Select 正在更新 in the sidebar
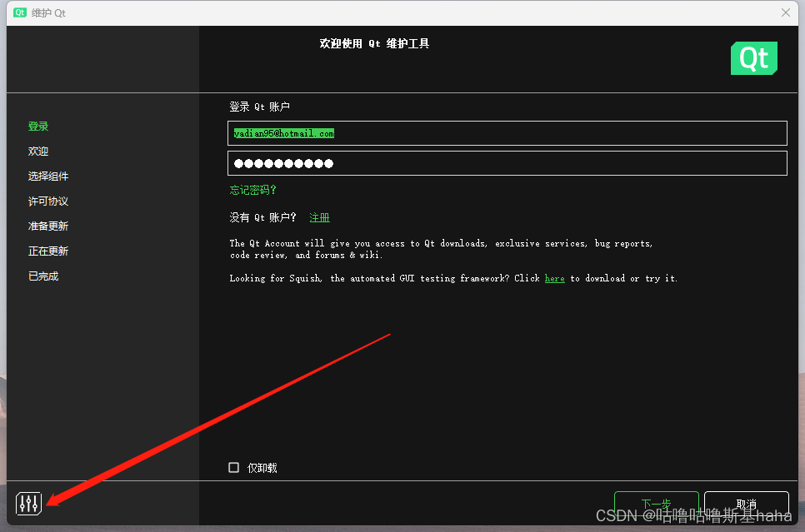 [48, 251]
